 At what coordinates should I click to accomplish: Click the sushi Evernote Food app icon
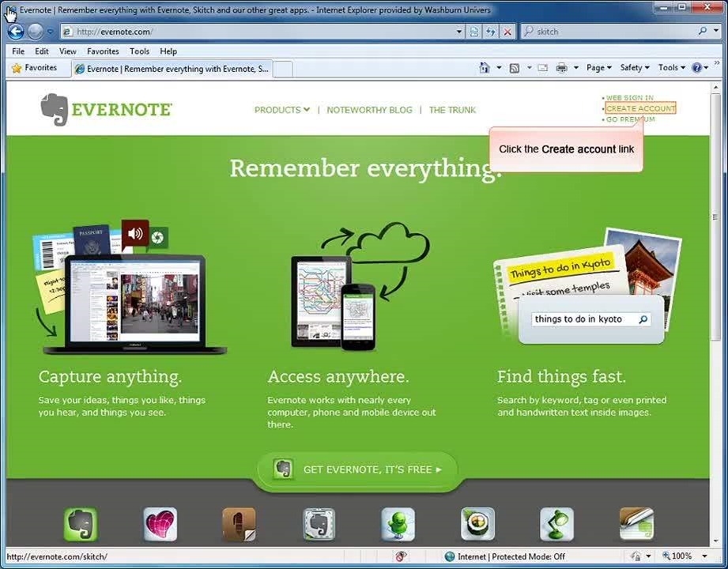click(477, 525)
